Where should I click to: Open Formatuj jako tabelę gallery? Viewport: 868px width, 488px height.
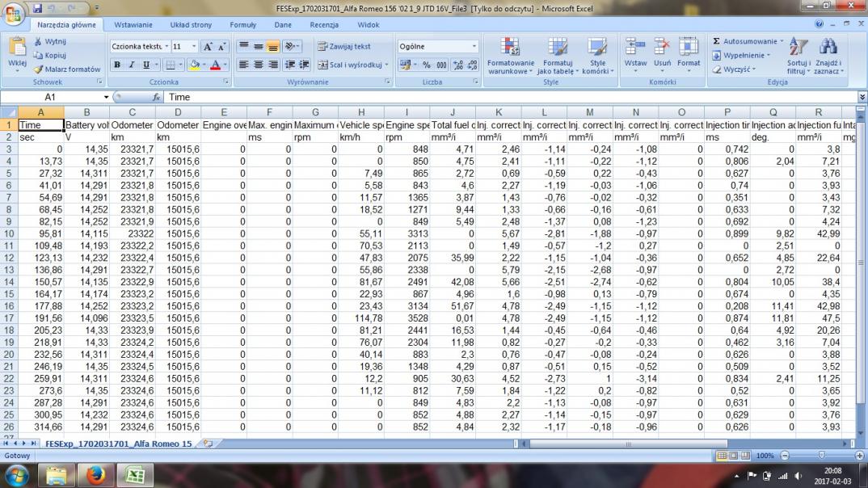(x=558, y=56)
